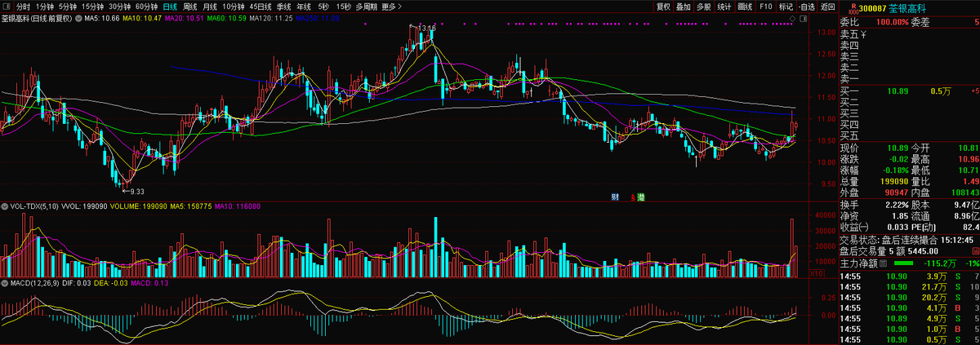980x345 pixels.
Task: Click the 标记 mark button
Action: 786,7
